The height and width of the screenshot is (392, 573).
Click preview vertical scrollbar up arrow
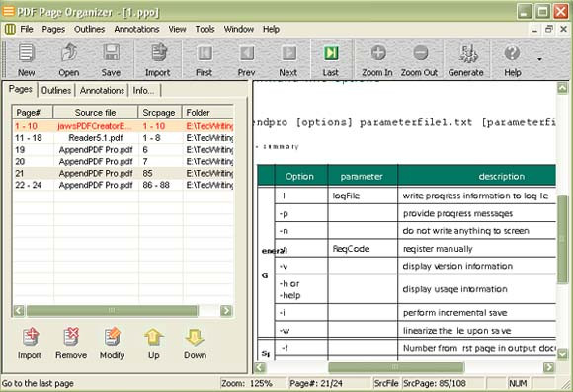coord(562,88)
